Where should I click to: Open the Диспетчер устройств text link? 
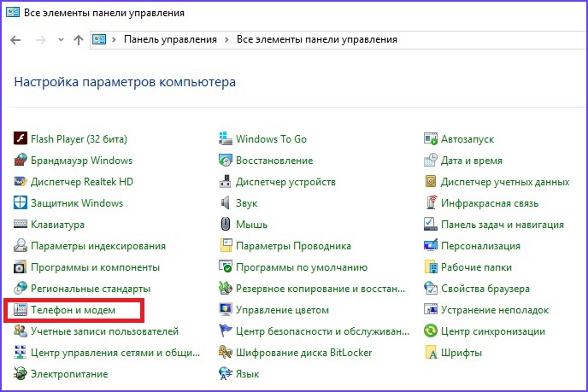285,182
